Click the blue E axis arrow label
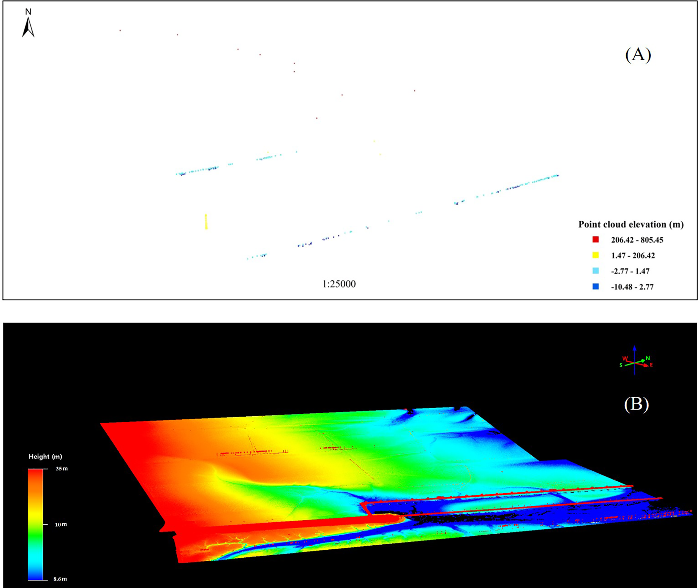The height and width of the screenshot is (588, 700). [651, 365]
